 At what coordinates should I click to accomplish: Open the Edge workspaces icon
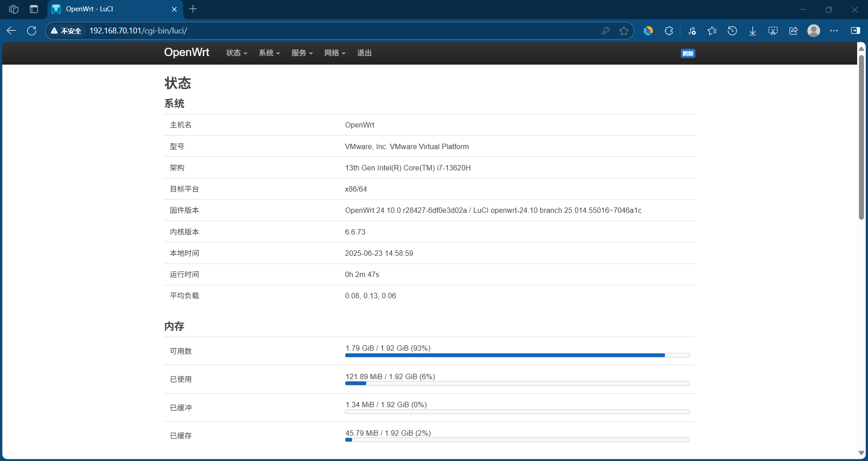click(x=14, y=9)
